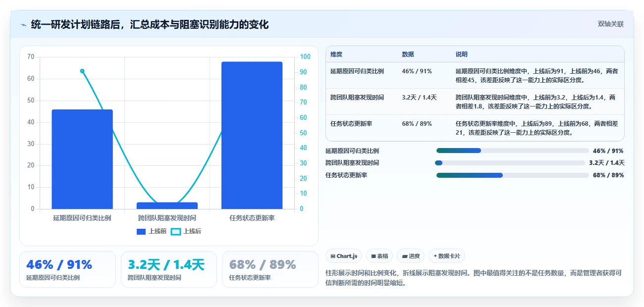Toggle the 上线后 legend swatch
The height and width of the screenshot is (307, 644).
tap(176, 231)
